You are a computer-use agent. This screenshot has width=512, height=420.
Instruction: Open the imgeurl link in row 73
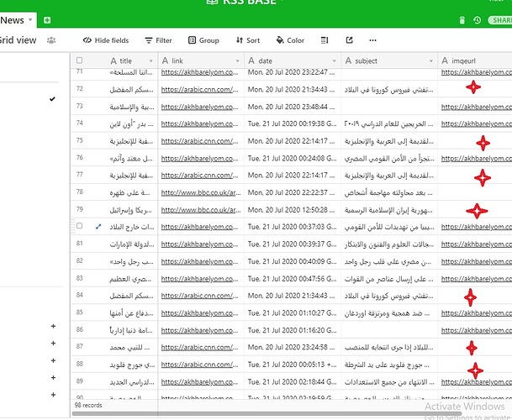477,107
